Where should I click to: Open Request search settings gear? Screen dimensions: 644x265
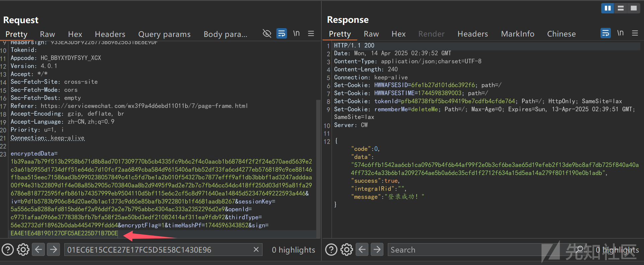pyautogui.click(x=23, y=250)
